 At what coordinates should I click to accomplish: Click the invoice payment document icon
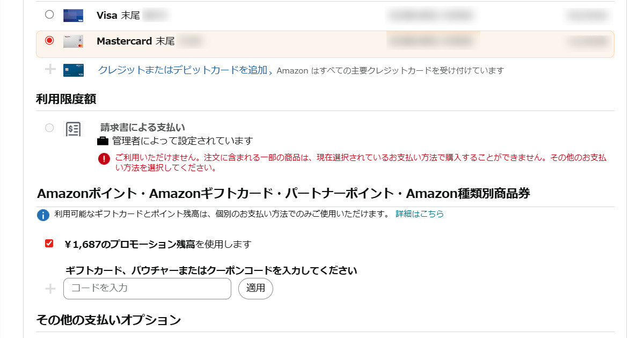(x=73, y=129)
